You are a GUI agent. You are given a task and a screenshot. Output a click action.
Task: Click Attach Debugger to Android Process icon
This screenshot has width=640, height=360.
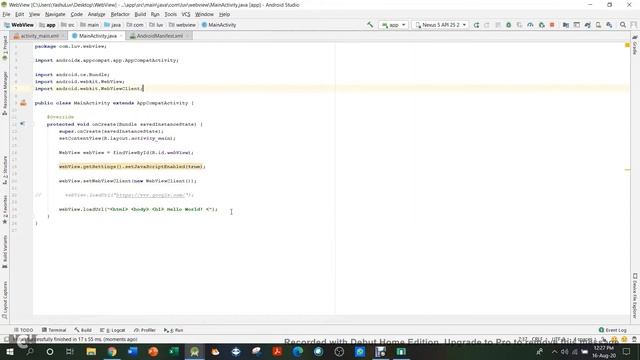click(x=542, y=25)
